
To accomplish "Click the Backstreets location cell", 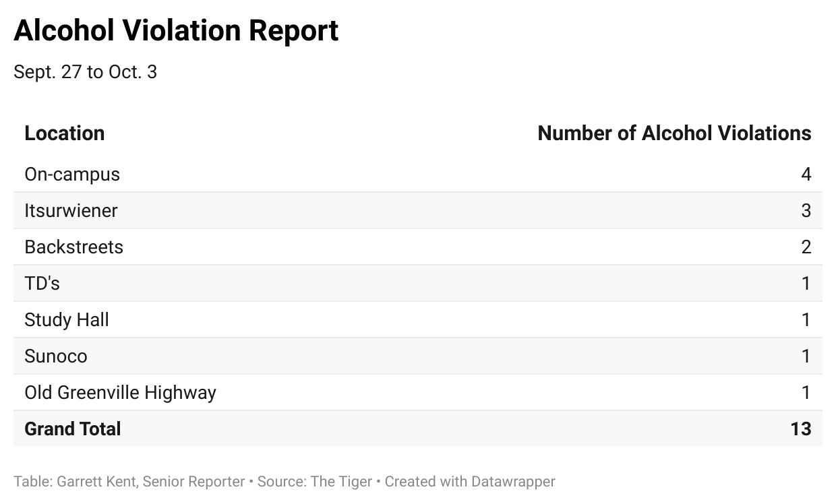I will click(x=74, y=247).
